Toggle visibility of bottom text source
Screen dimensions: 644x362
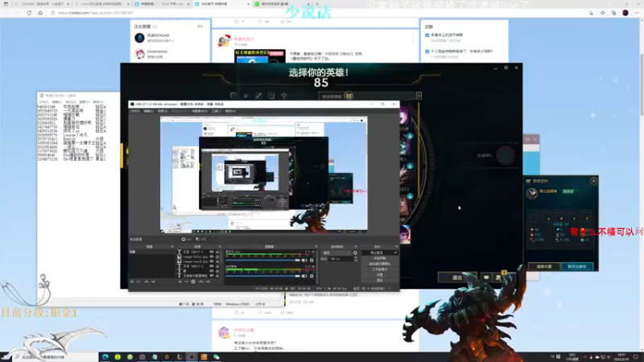click(212, 275)
